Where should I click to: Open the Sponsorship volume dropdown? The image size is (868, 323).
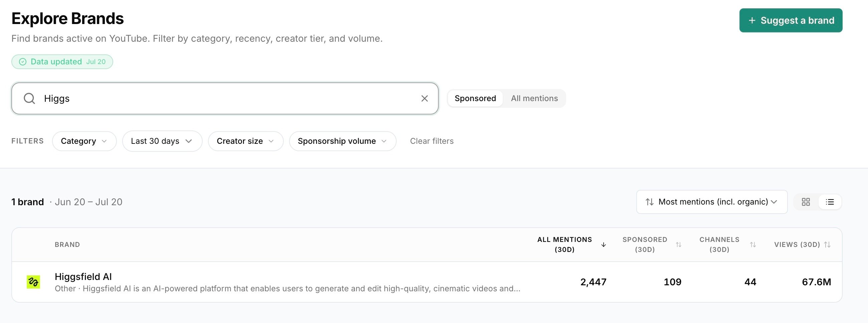click(x=343, y=141)
